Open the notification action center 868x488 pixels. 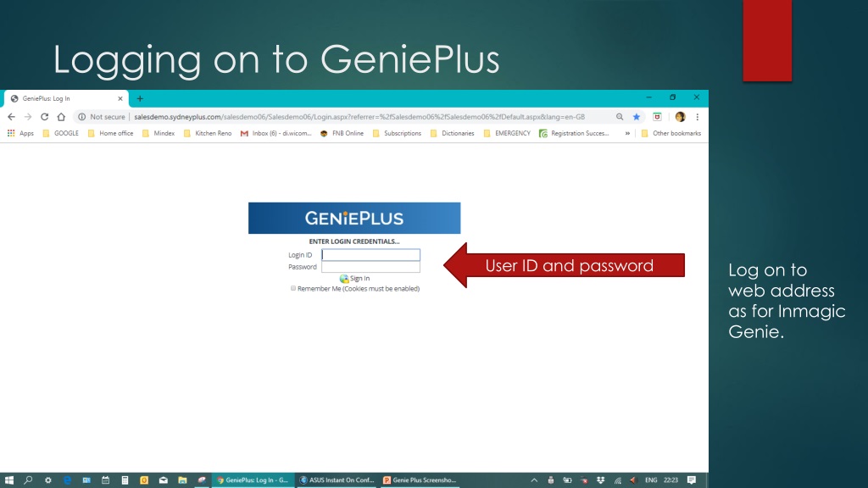click(692, 480)
